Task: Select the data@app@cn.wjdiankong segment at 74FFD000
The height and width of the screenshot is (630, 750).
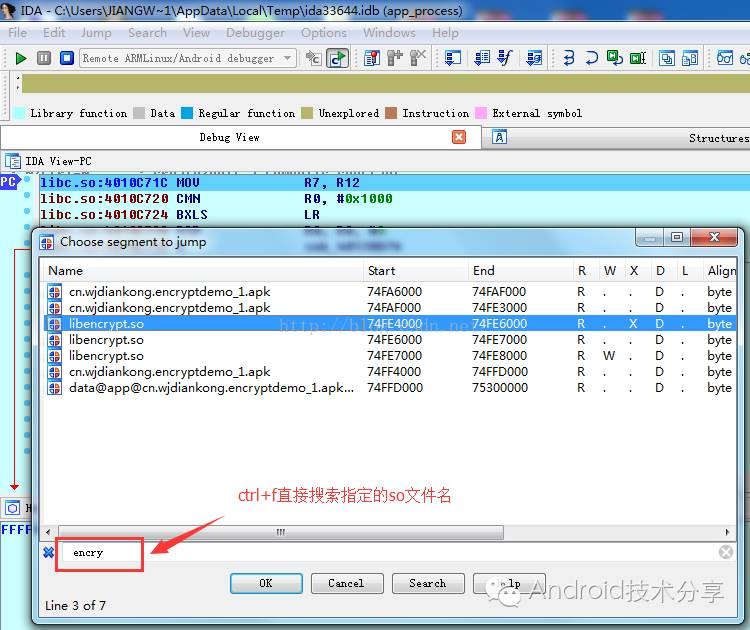Action: 390,387
